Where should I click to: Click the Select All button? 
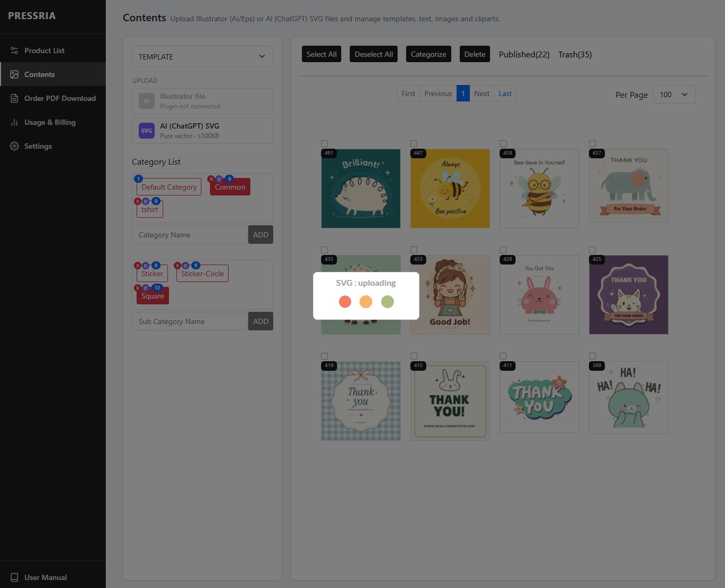coord(322,54)
